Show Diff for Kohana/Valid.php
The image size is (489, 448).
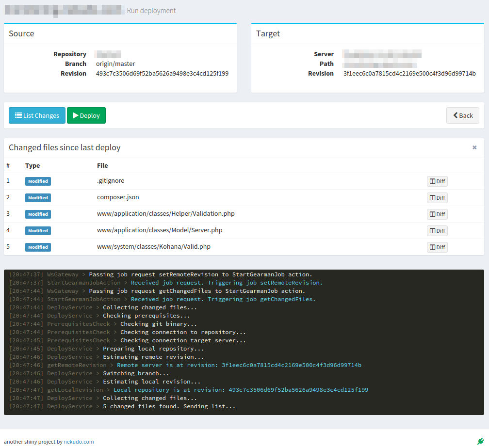(437, 247)
